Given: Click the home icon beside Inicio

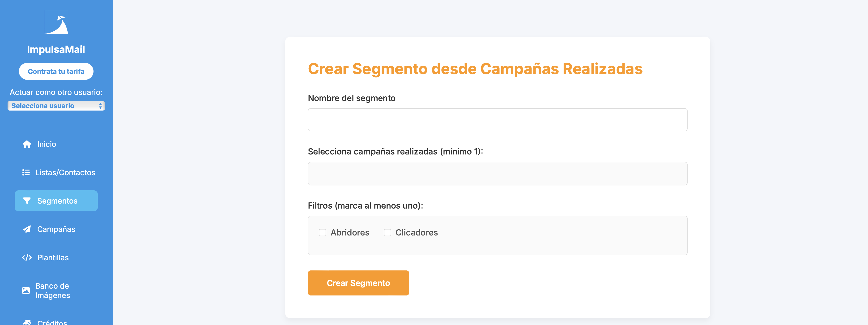Looking at the screenshot, I should pyautogui.click(x=27, y=144).
